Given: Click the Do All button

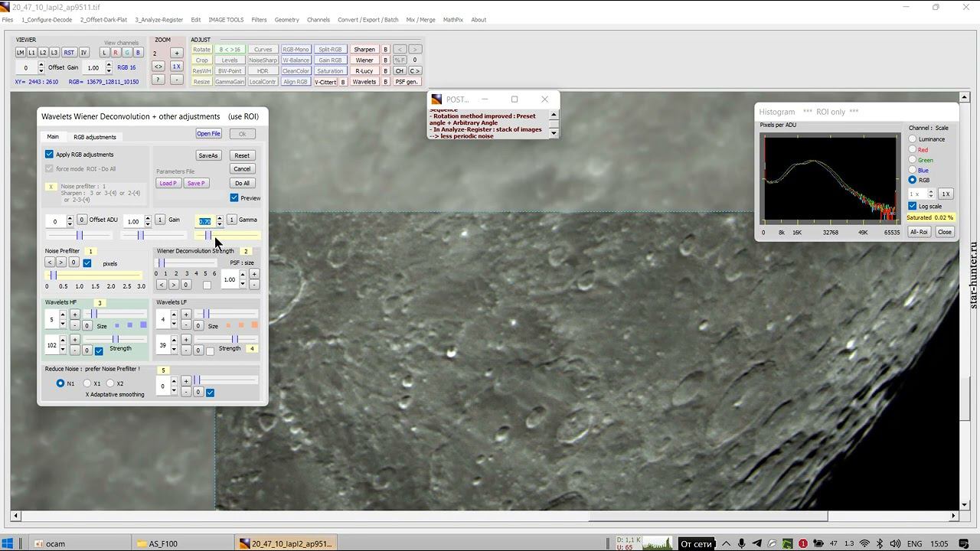Looking at the screenshot, I should pos(242,184).
